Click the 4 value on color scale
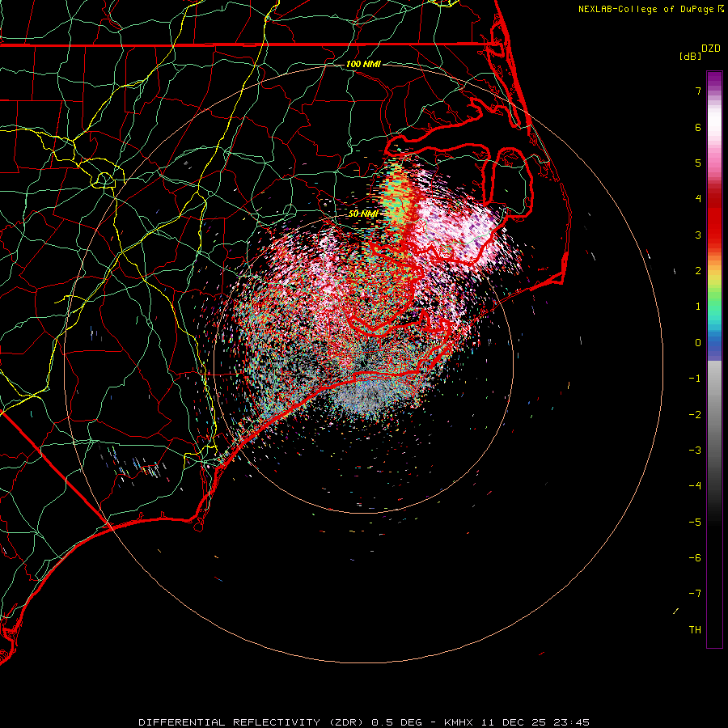Image resolution: width=728 pixels, height=728 pixels. pos(698,199)
